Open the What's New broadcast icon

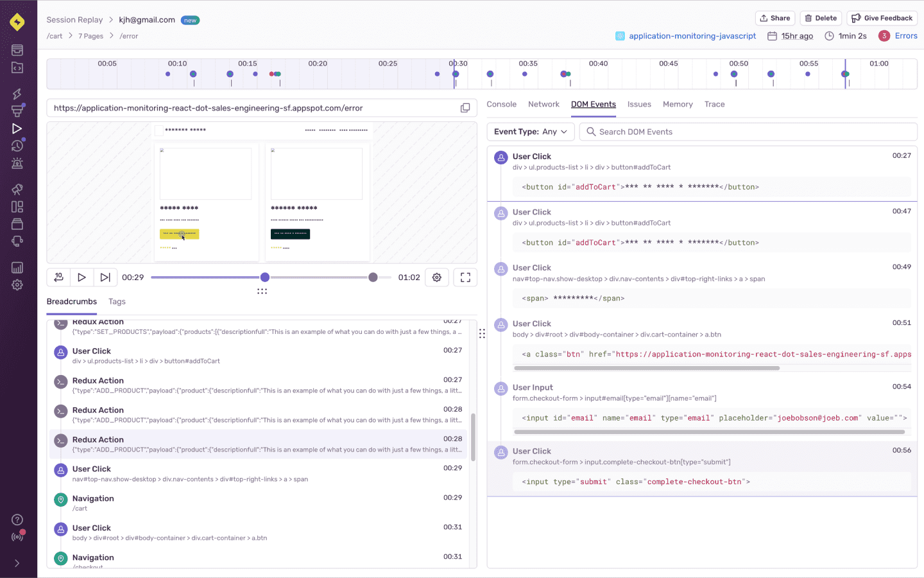pyautogui.click(x=17, y=537)
